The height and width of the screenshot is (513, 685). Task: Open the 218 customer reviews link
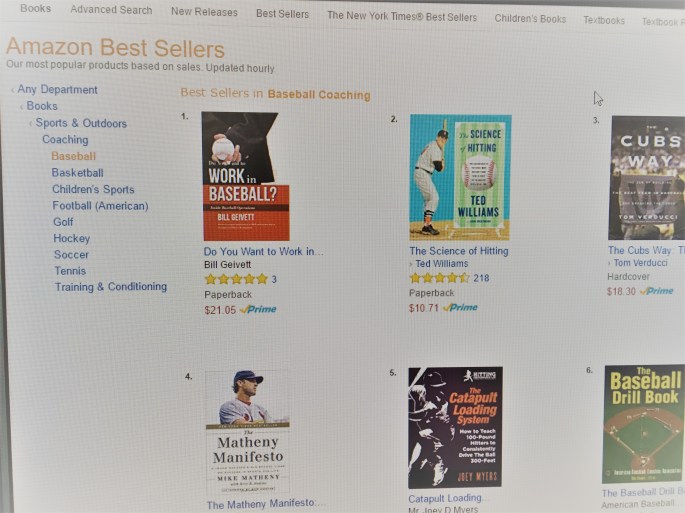click(x=481, y=278)
